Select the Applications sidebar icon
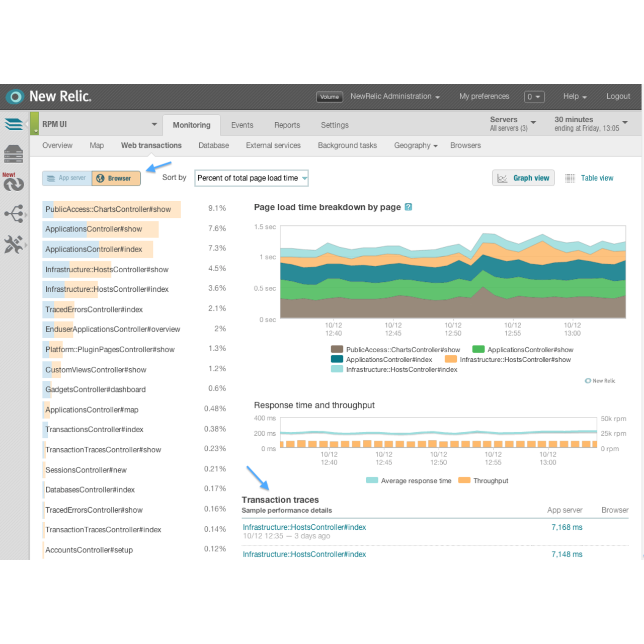The height and width of the screenshot is (644, 644). (14, 123)
